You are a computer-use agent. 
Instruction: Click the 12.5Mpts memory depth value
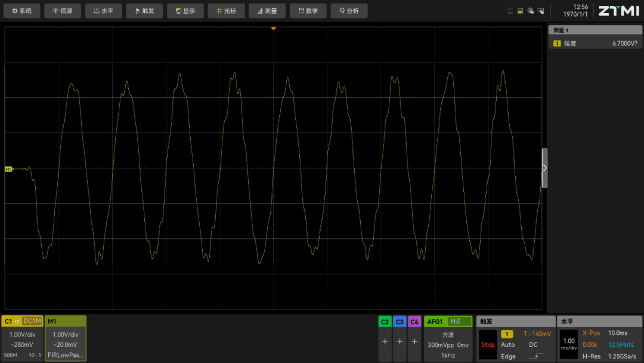click(621, 344)
